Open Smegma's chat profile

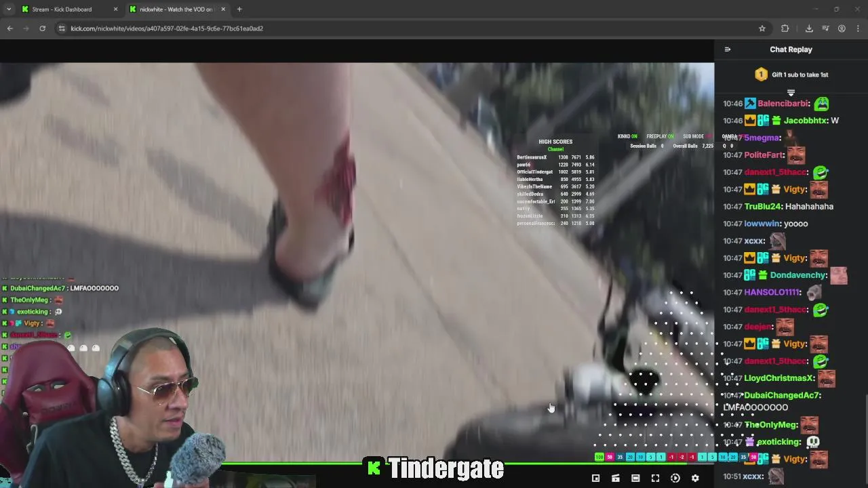762,138
